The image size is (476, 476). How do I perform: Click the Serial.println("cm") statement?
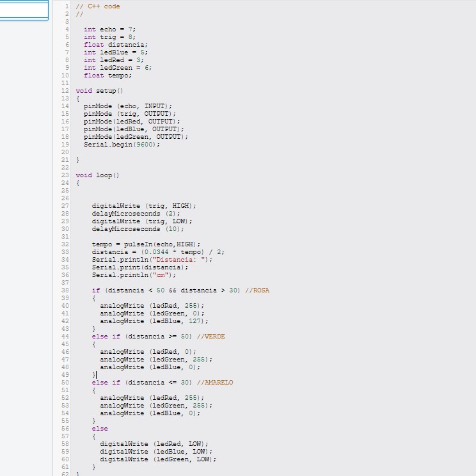[125, 275]
